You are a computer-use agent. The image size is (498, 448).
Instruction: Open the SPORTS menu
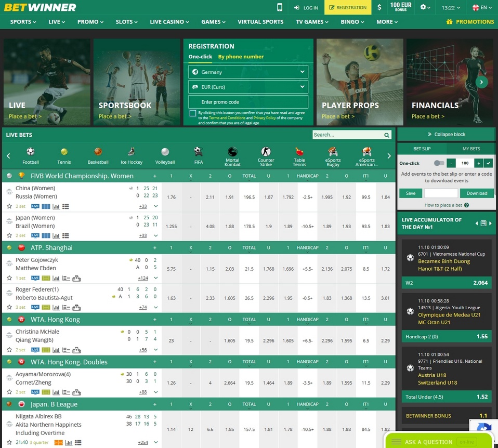(23, 22)
